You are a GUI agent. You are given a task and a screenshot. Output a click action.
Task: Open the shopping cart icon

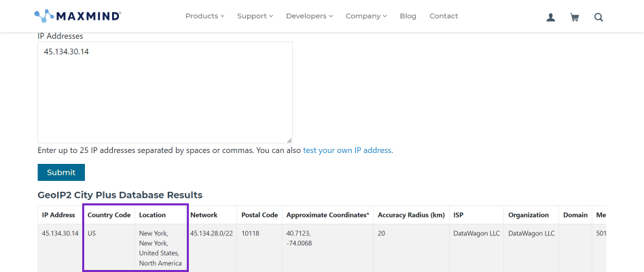[x=575, y=17]
